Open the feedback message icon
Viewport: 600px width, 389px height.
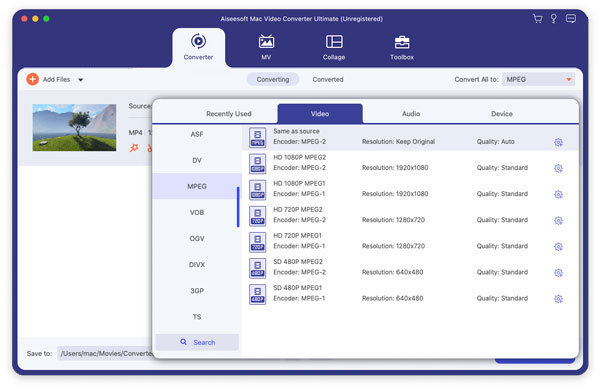pos(571,18)
